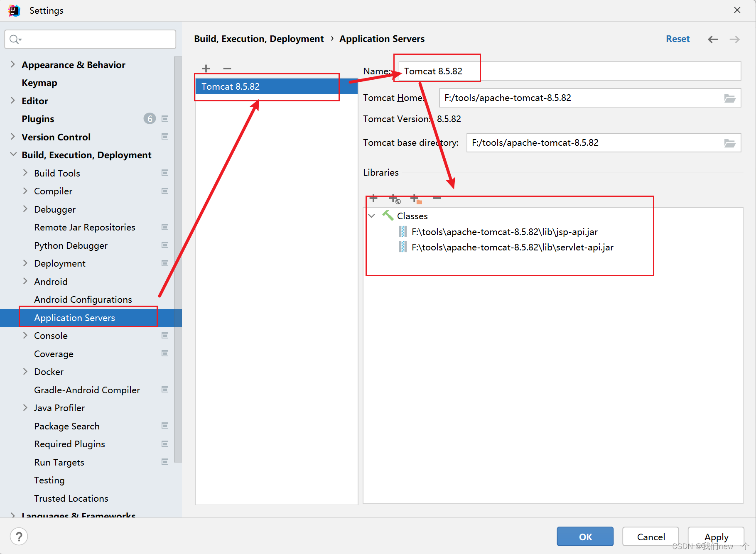Viewport: 756px width, 554px height.
Task: Click the Reset link
Action: (x=677, y=39)
